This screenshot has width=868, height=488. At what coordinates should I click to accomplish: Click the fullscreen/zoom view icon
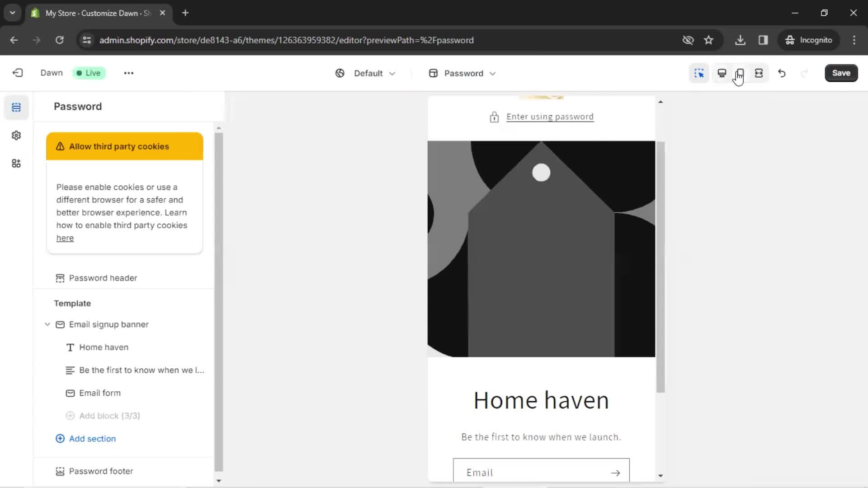click(x=759, y=73)
